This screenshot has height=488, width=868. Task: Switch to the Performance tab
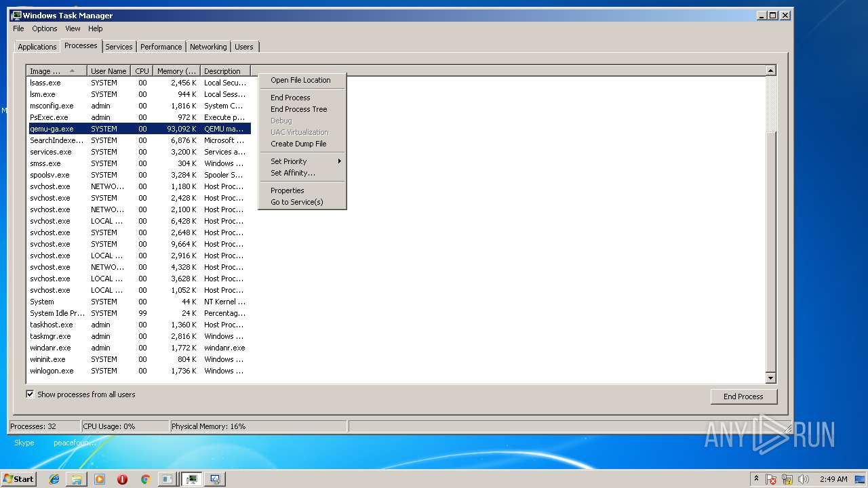click(x=161, y=47)
